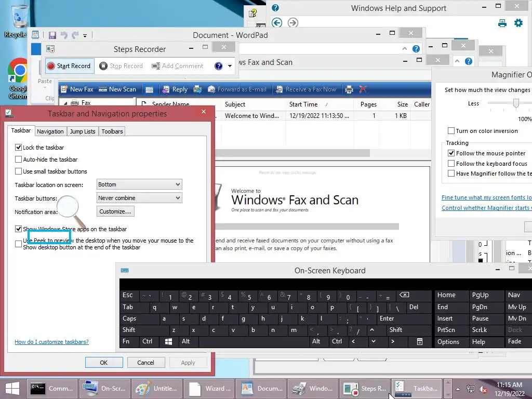Adjust the Magnifier view change slider
Viewport: 532px width, 399px height.
click(x=516, y=103)
